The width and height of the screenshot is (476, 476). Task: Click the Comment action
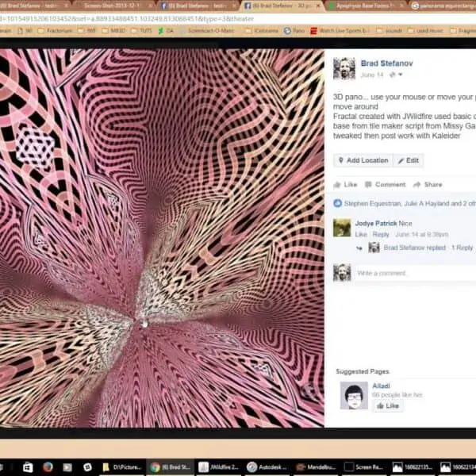pos(385,185)
